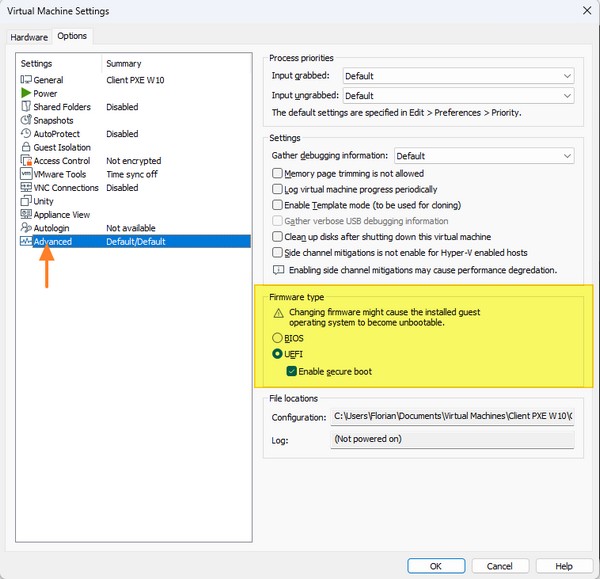600x579 pixels.
Task: Open the Input ungrabbed priority dropdown
Action: (458, 95)
